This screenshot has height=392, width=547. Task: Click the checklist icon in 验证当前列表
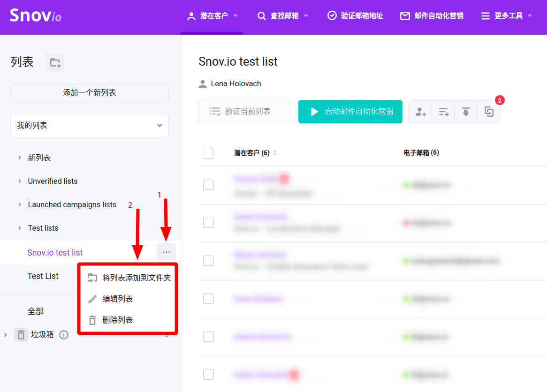[x=214, y=112]
